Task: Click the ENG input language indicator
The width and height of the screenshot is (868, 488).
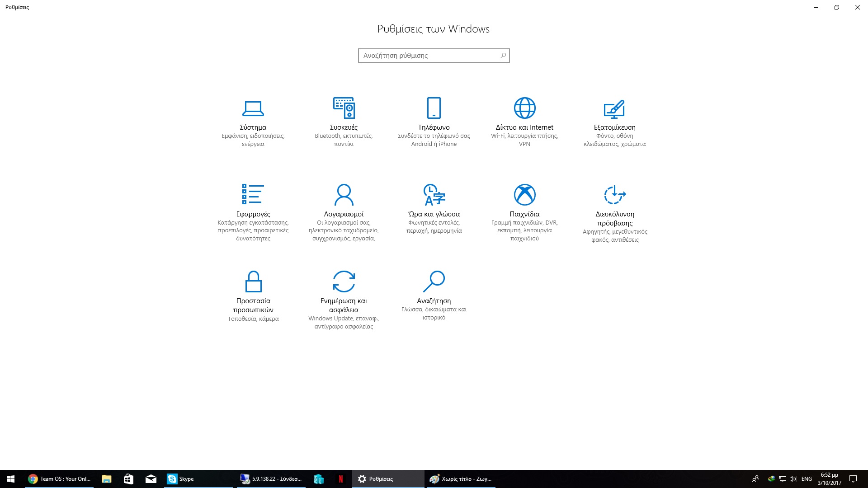Action: [807, 479]
